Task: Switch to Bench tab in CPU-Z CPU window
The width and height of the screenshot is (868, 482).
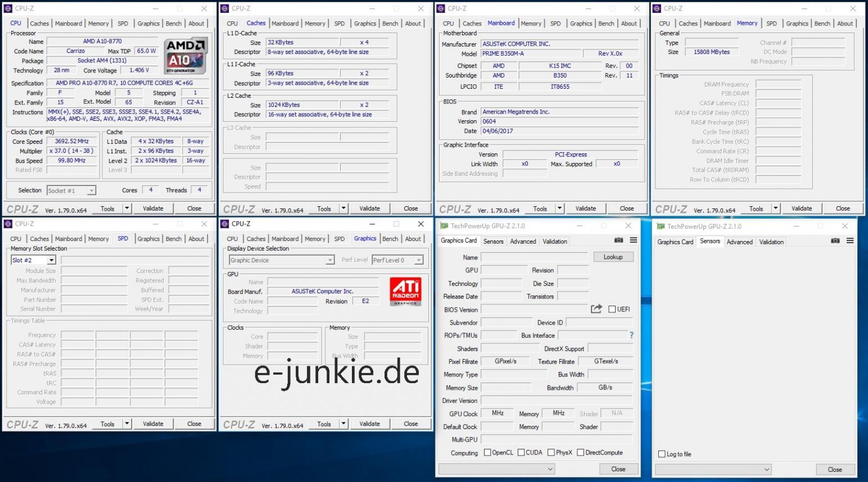Action: pos(174,24)
